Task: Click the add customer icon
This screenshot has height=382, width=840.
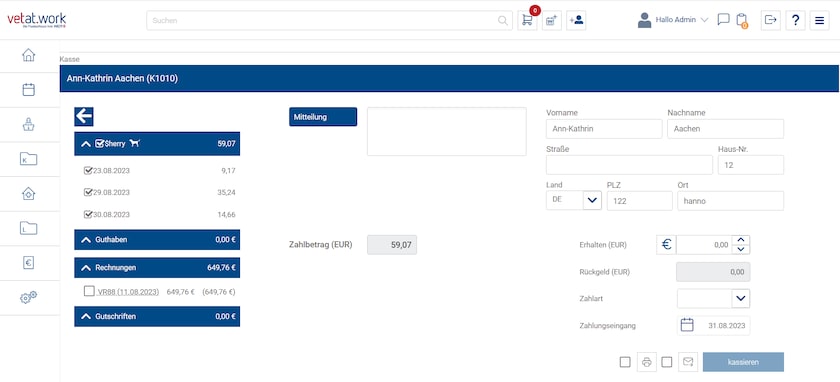Action: point(576,20)
